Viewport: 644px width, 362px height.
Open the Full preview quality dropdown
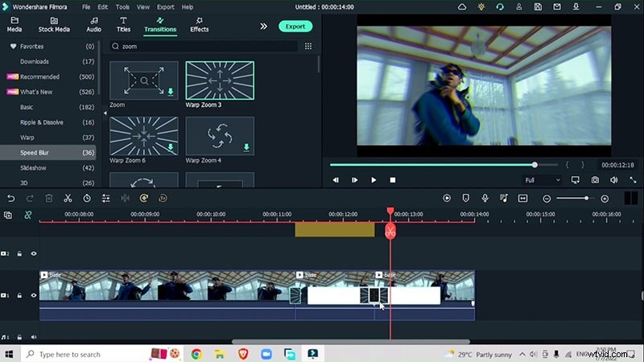pyautogui.click(x=542, y=180)
